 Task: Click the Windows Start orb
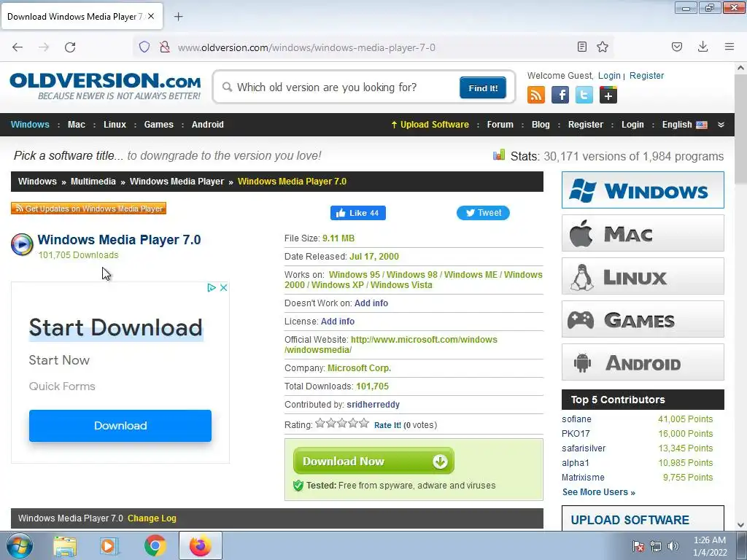point(20,545)
